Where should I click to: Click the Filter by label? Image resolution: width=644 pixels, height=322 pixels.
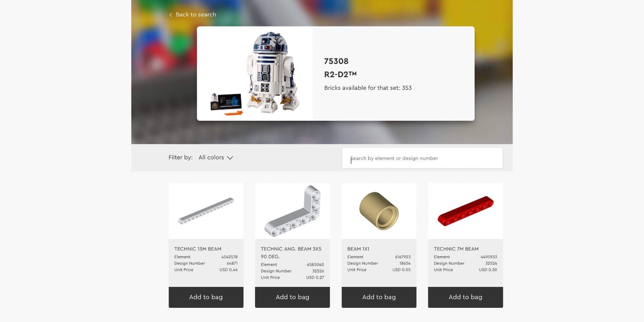coord(180,157)
